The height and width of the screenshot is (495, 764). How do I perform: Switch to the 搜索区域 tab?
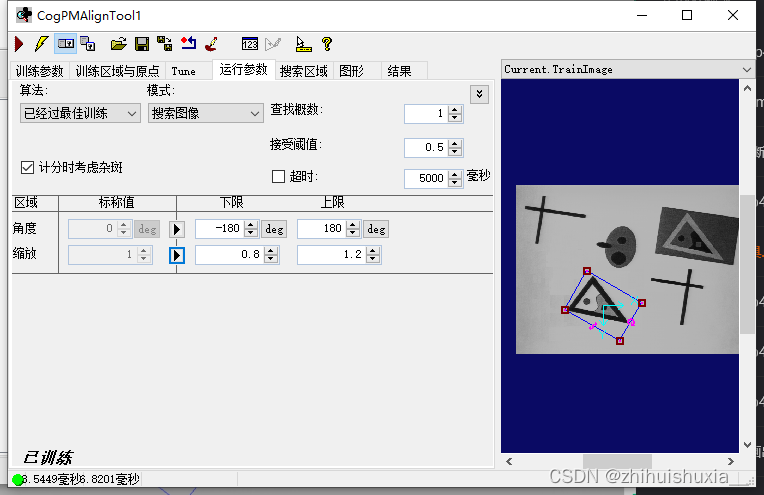[304, 71]
